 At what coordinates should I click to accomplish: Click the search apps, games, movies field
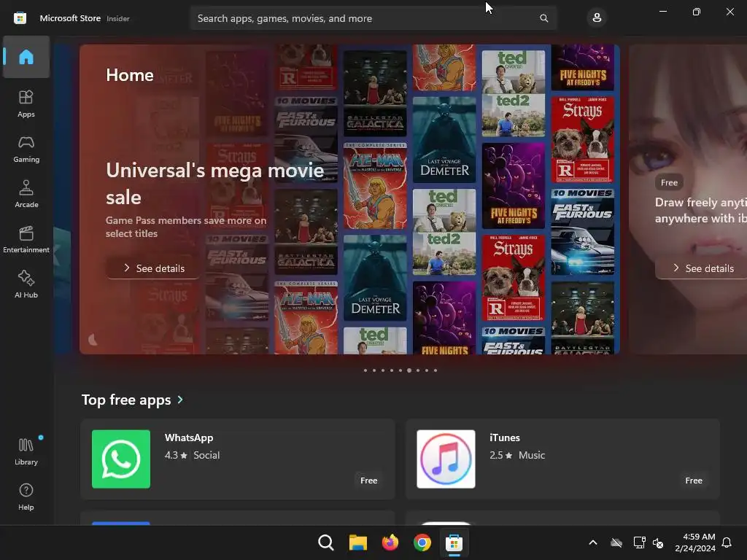pos(373,18)
